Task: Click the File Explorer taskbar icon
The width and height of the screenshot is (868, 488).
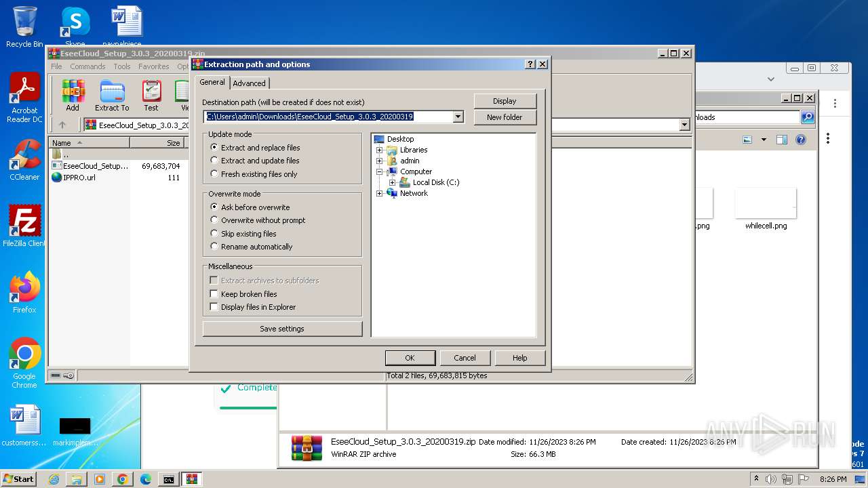Action: pos(77,479)
